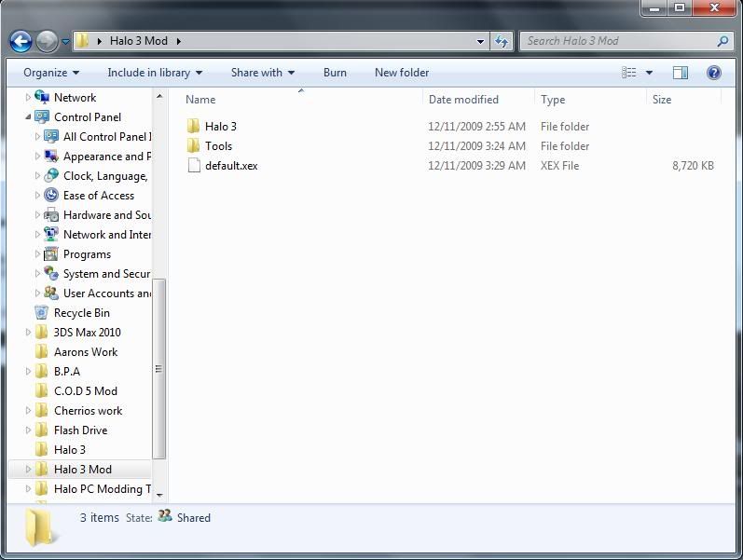Click the 8,720 KB size value
Viewport: 743px width, 560px height.
(693, 165)
